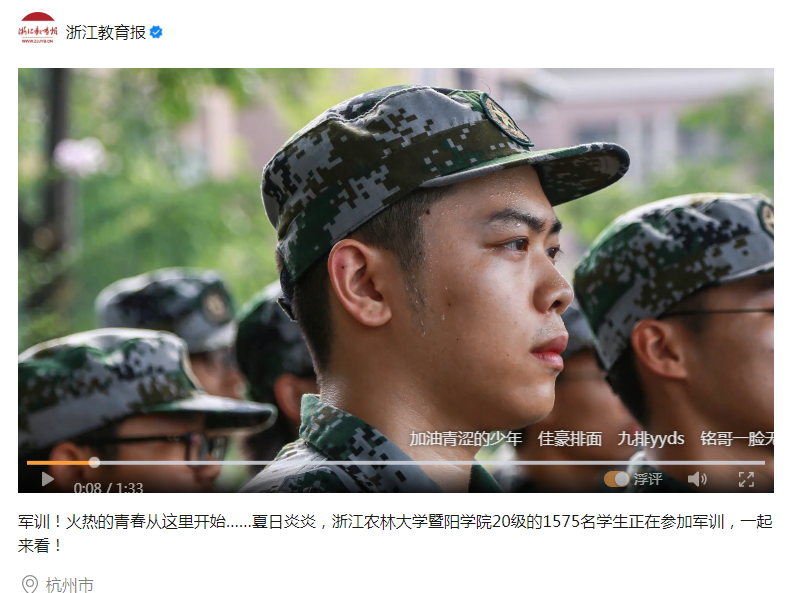The height and width of the screenshot is (593, 787).
Task: Click the 浙江教育报 avatar logo
Action: (x=38, y=29)
